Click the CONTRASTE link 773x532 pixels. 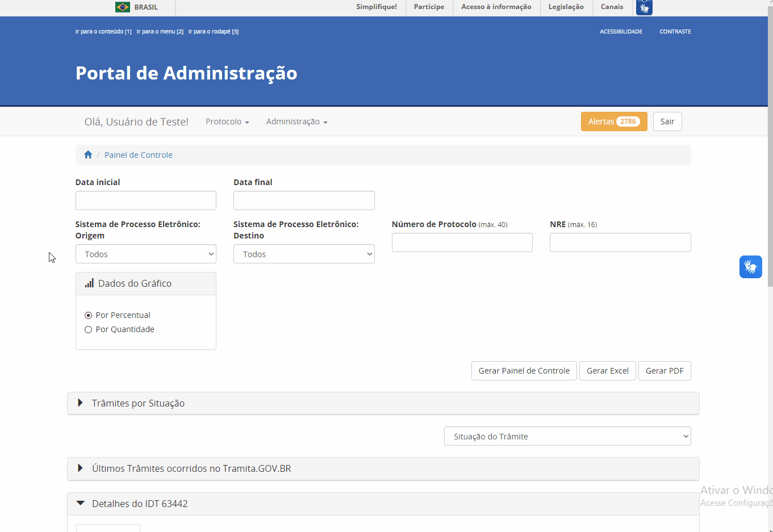675,32
